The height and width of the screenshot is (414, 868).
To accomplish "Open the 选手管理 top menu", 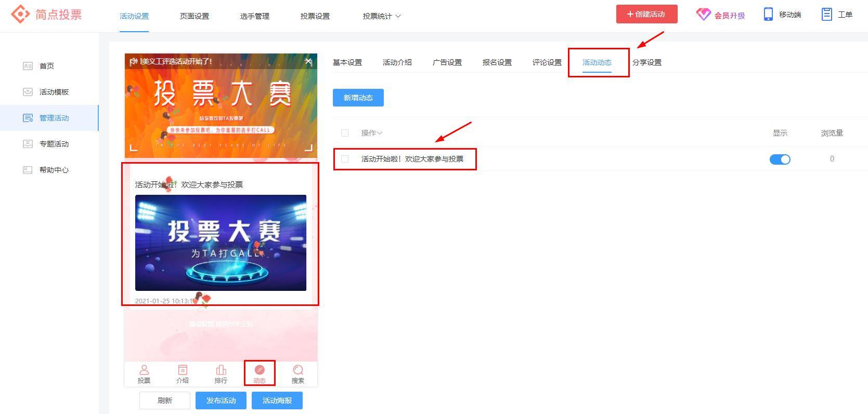I will [x=255, y=16].
